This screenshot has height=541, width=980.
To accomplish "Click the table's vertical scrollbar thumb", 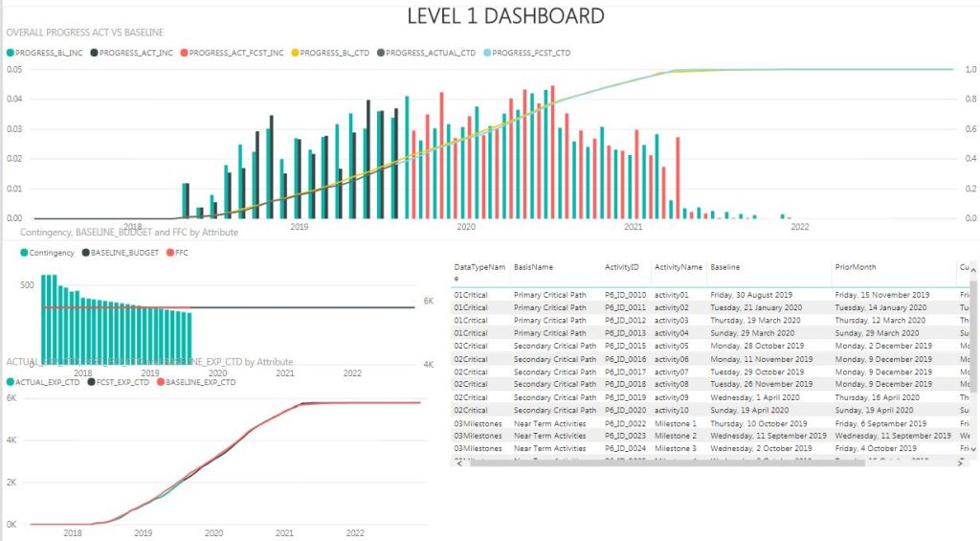I will click(972, 334).
